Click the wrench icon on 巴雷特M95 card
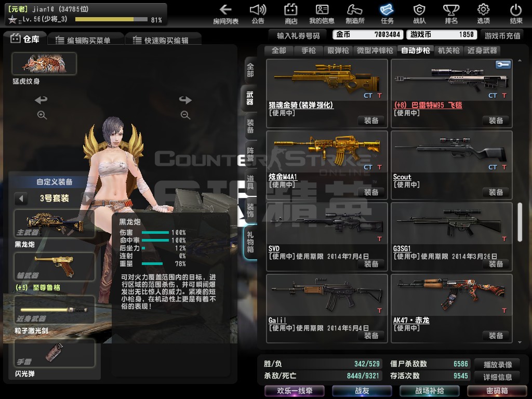 (x=503, y=64)
